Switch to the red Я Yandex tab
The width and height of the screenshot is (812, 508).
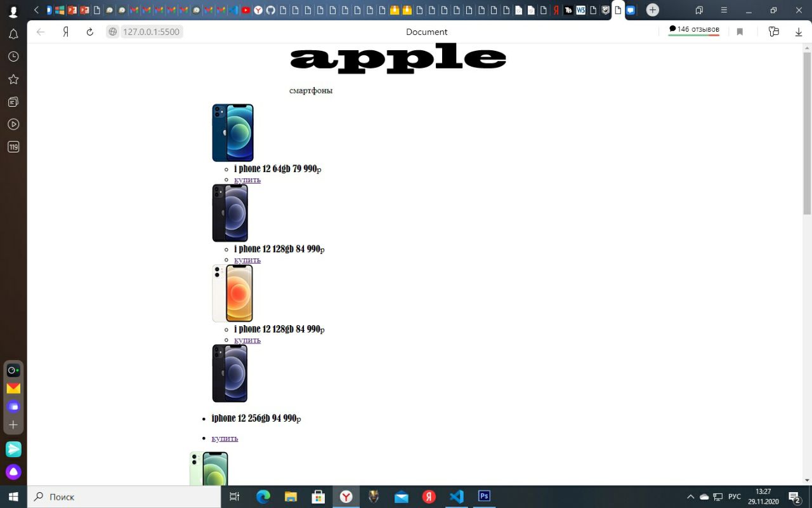(556, 10)
